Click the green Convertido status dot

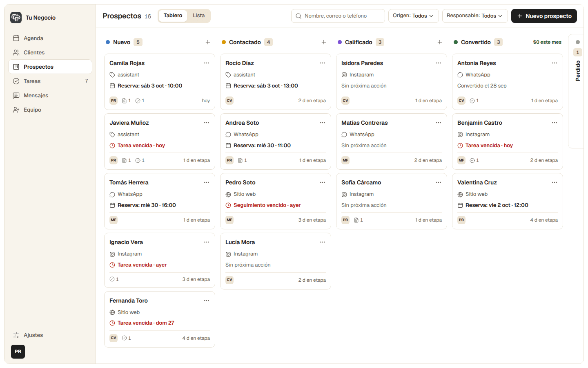click(x=456, y=42)
